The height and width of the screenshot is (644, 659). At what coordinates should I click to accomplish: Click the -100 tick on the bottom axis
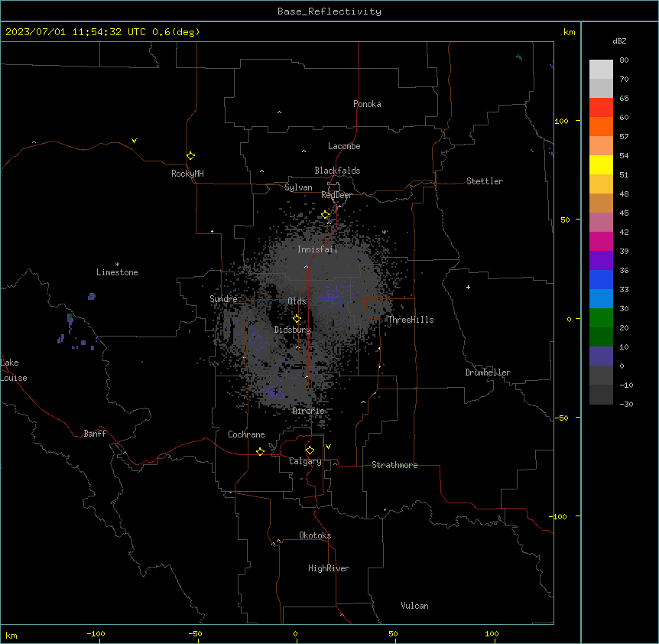[x=96, y=633]
